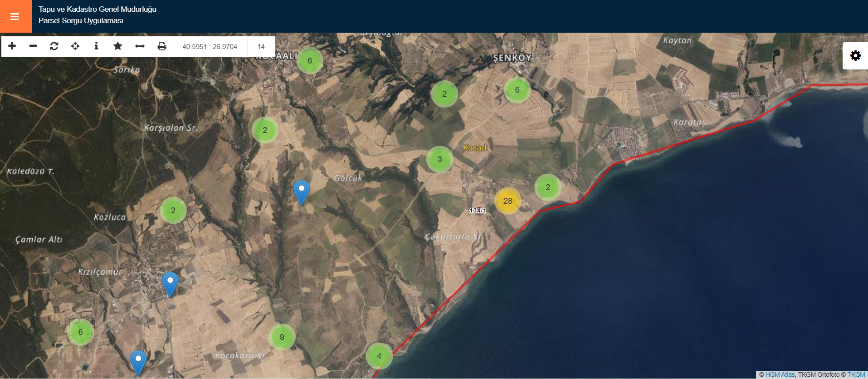
Task: Click the 134/1 parcel label
Action: click(x=478, y=211)
